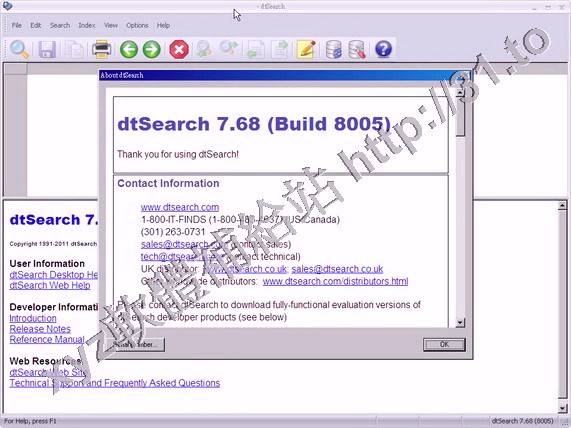The height and width of the screenshot is (428, 571).
Task: Open the Search magnifier toolbar icon
Action: (19, 49)
